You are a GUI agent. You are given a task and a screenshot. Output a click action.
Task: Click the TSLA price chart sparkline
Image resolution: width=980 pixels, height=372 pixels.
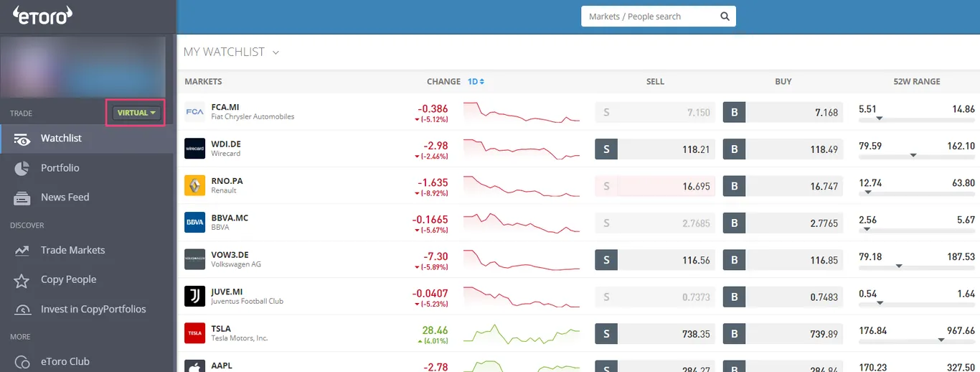click(x=522, y=334)
